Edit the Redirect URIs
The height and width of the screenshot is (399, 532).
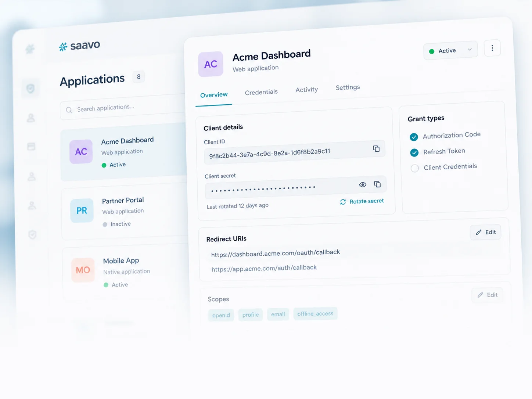[485, 232]
